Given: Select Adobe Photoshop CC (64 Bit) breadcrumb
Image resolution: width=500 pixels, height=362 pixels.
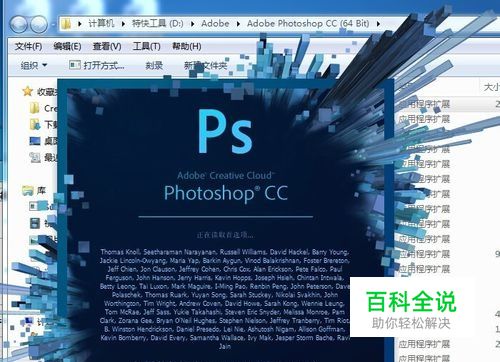Looking at the screenshot, I should tap(308, 23).
